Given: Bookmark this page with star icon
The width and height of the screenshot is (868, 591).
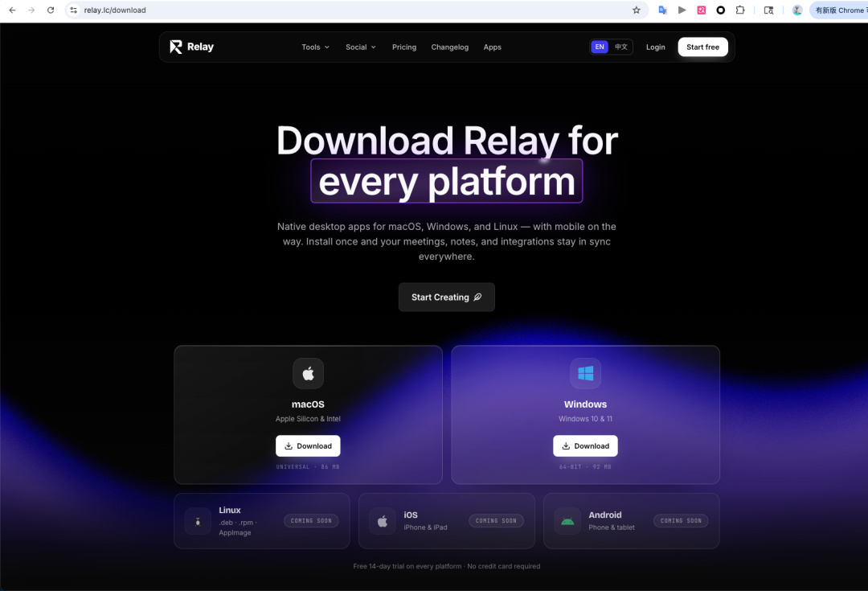Looking at the screenshot, I should [636, 10].
